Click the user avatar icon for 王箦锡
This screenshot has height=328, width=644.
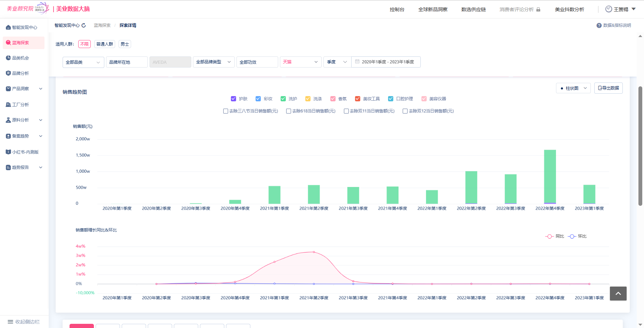[x=609, y=9]
